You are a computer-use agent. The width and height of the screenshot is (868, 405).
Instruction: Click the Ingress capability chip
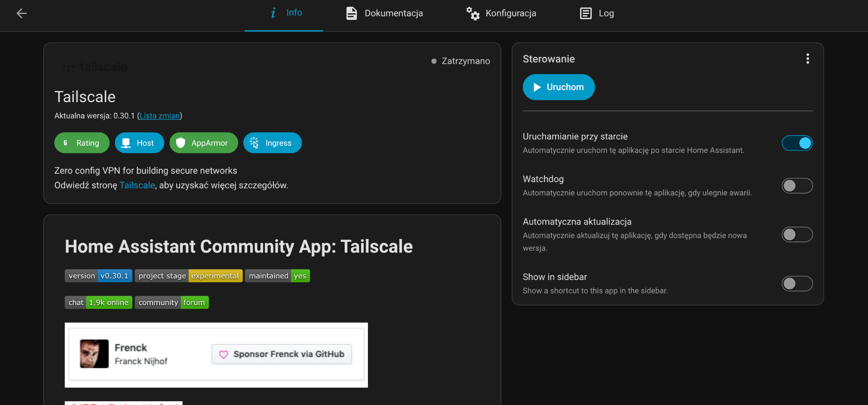[x=273, y=143]
